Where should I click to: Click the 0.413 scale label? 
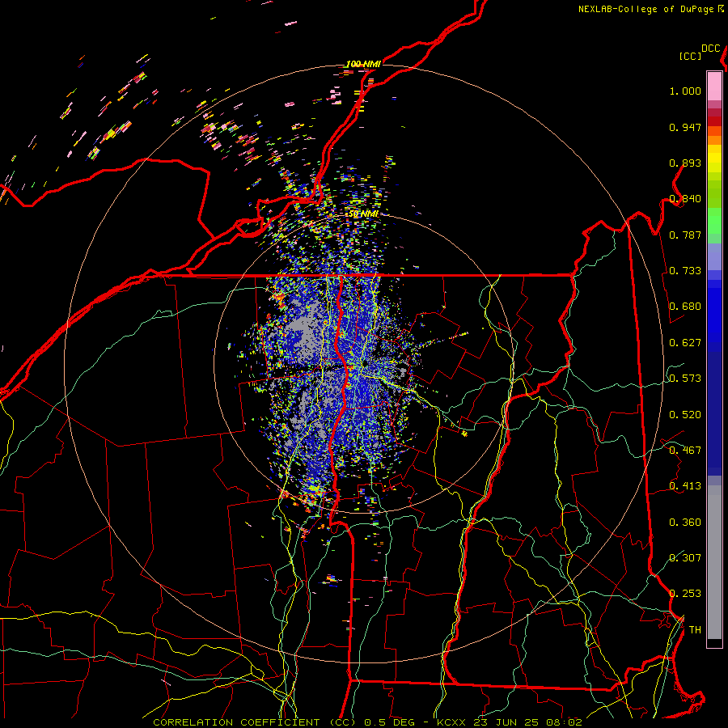[x=685, y=486]
